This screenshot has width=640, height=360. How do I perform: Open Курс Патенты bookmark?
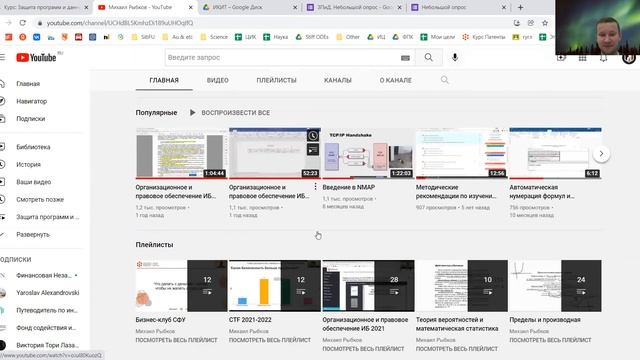pyautogui.click(x=484, y=37)
